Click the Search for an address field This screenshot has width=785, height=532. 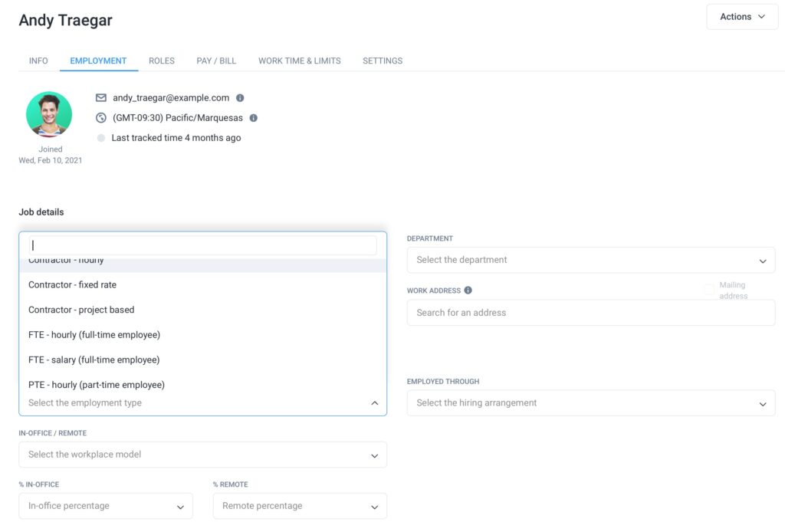590,313
